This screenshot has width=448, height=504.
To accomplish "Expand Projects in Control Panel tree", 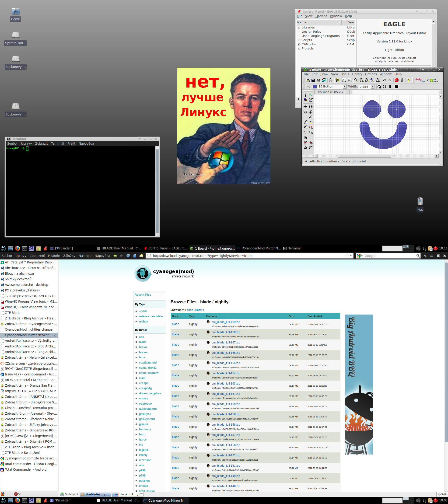I will click(299, 49).
